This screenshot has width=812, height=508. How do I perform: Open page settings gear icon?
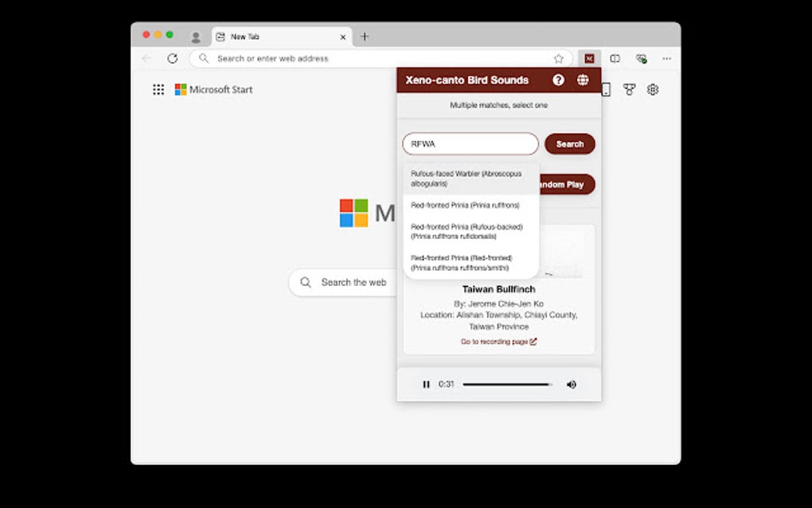pyautogui.click(x=653, y=90)
